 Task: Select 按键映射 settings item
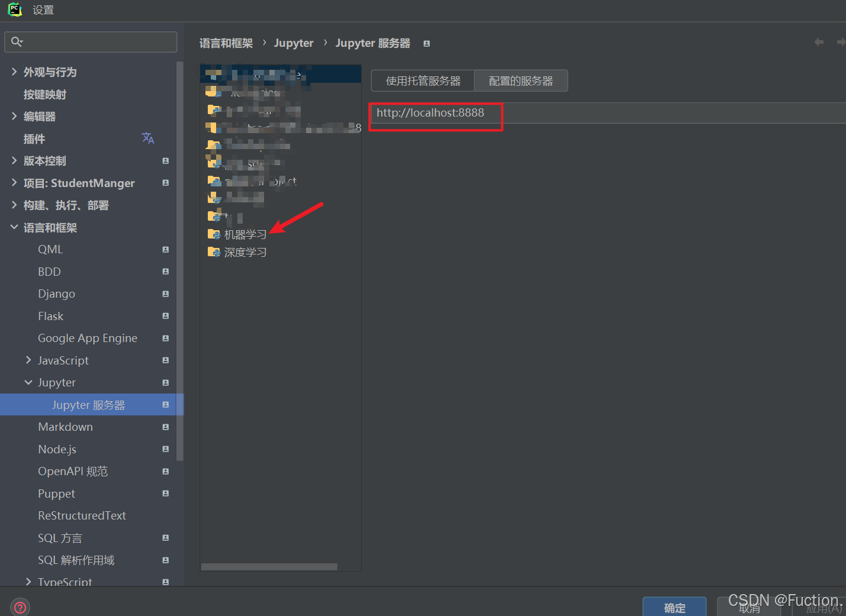(x=45, y=94)
